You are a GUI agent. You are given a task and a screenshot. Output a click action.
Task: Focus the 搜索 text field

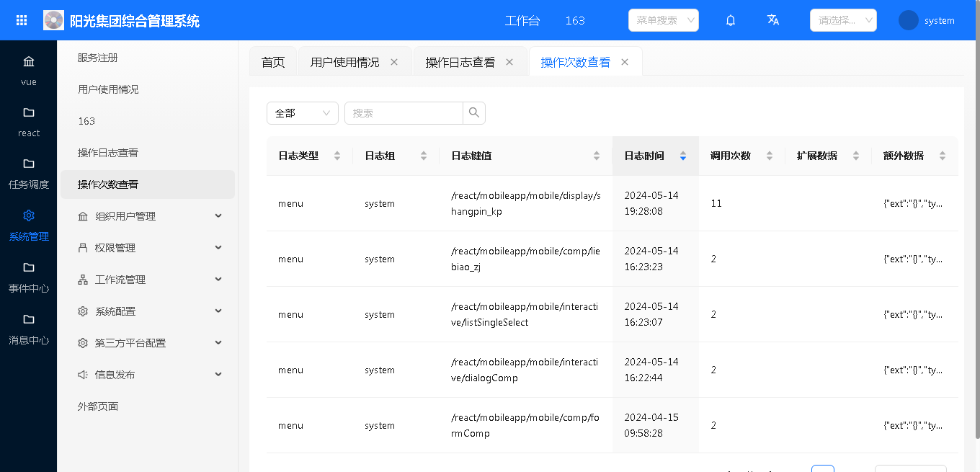tap(404, 113)
